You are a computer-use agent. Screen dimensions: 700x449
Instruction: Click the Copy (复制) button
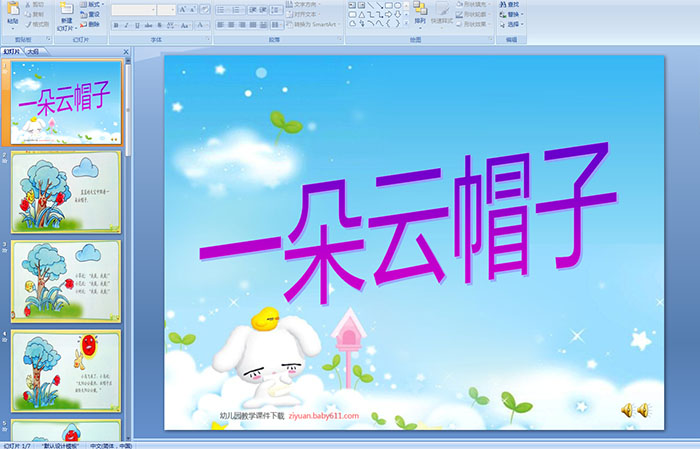(x=35, y=14)
